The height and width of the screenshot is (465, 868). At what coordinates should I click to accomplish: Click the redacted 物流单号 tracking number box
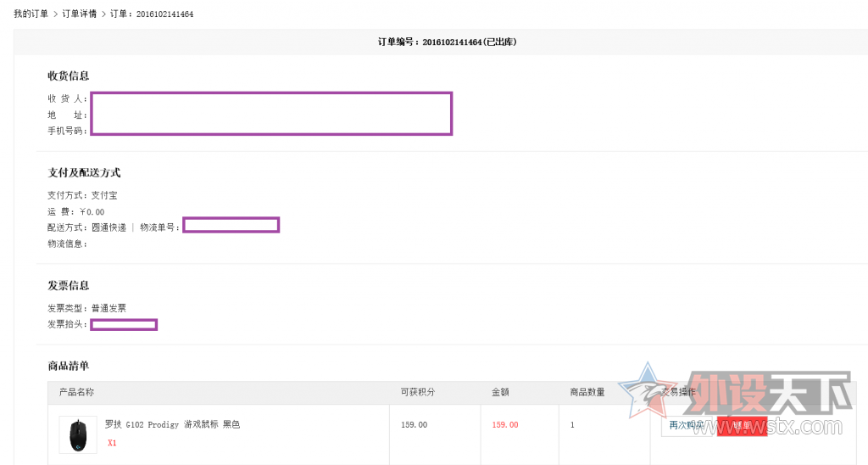231,225
